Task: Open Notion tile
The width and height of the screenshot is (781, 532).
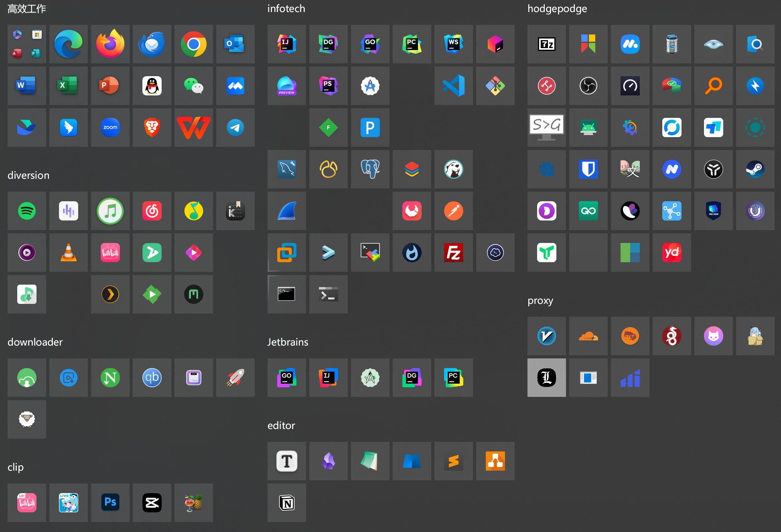Action: coord(287,503)
